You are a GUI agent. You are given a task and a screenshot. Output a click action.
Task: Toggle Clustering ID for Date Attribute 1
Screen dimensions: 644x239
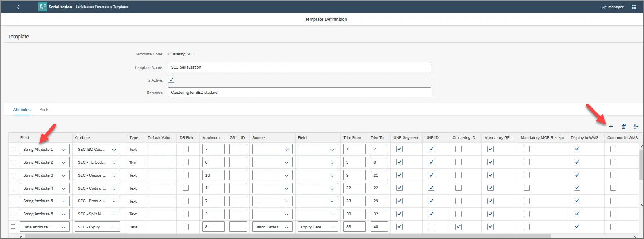click(459, 227)
